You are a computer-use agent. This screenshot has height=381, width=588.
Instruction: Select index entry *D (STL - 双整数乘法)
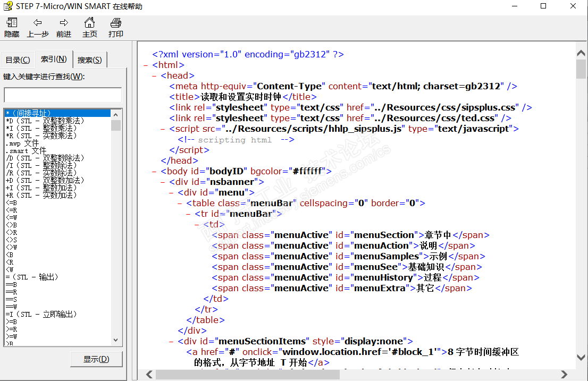(x=45, y=121)
